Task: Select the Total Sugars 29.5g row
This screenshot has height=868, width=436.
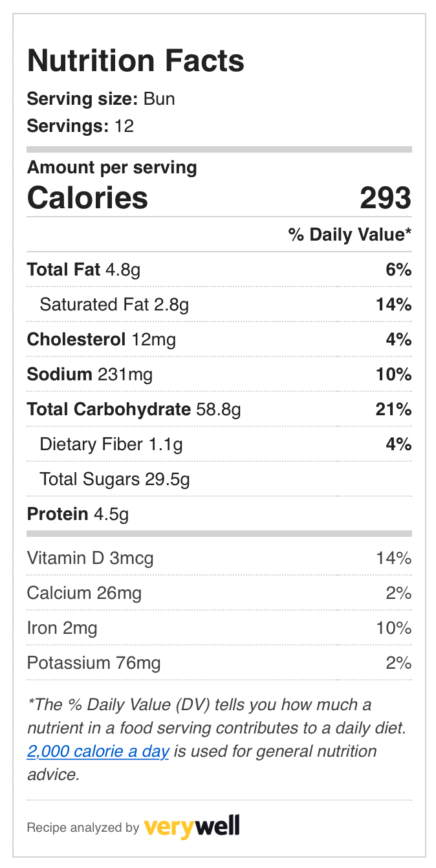Action: [x=219, y=479]
